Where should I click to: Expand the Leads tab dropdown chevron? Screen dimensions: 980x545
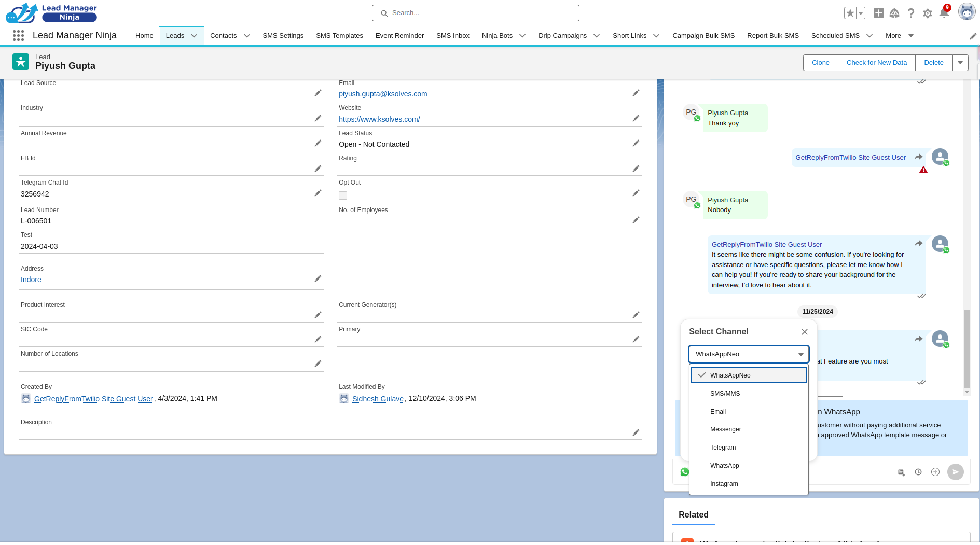point(194,36)
